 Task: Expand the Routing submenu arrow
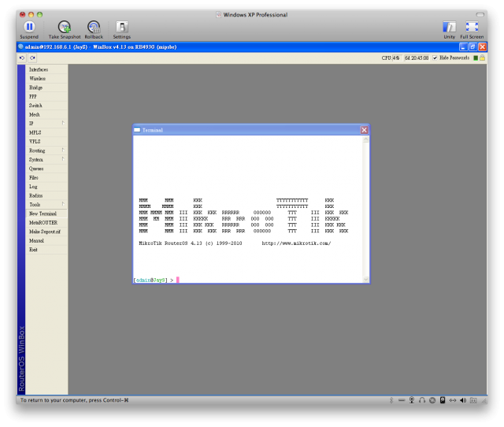coord(63,150)
